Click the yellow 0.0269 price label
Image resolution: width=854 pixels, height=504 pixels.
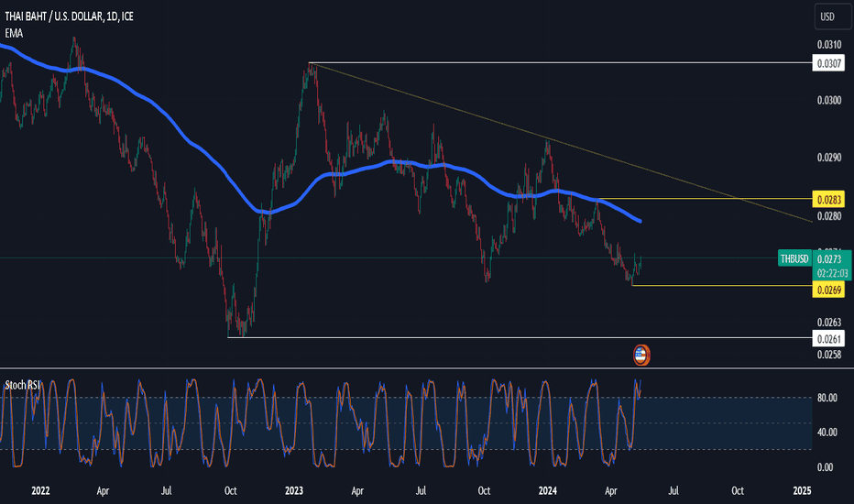click(828, 290)
